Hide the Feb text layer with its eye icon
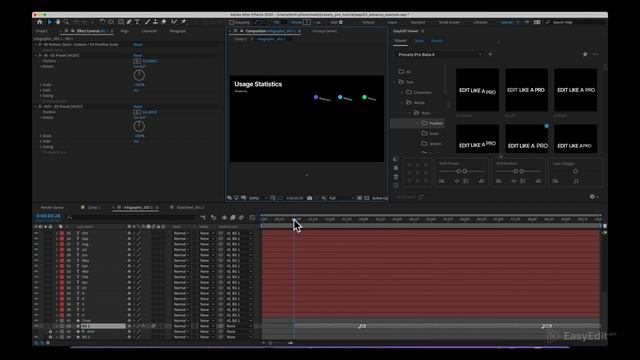The width and height of the screenshot is (640, 360). 36,277
